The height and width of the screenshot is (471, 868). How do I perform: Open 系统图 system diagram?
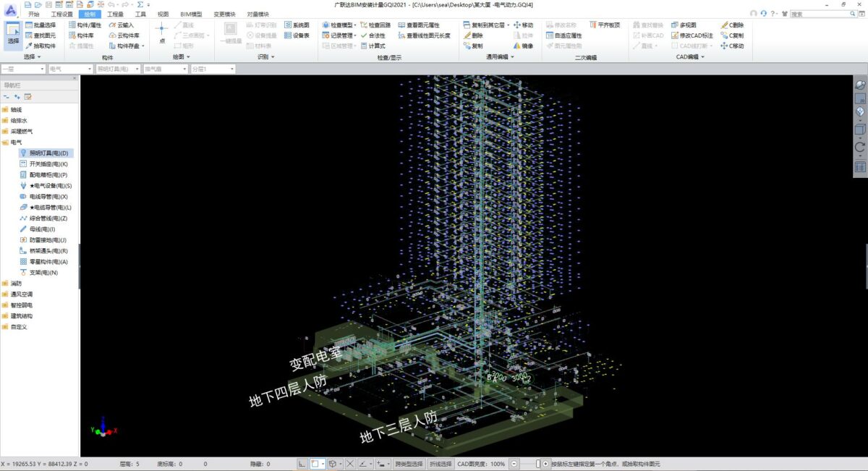click(x=297, y=25)
